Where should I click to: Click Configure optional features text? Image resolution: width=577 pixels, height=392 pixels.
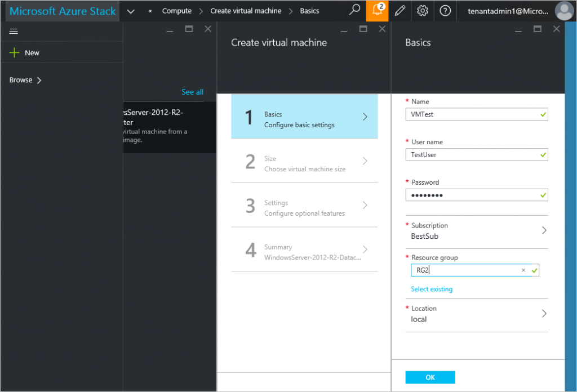click(x=304, y=213)
